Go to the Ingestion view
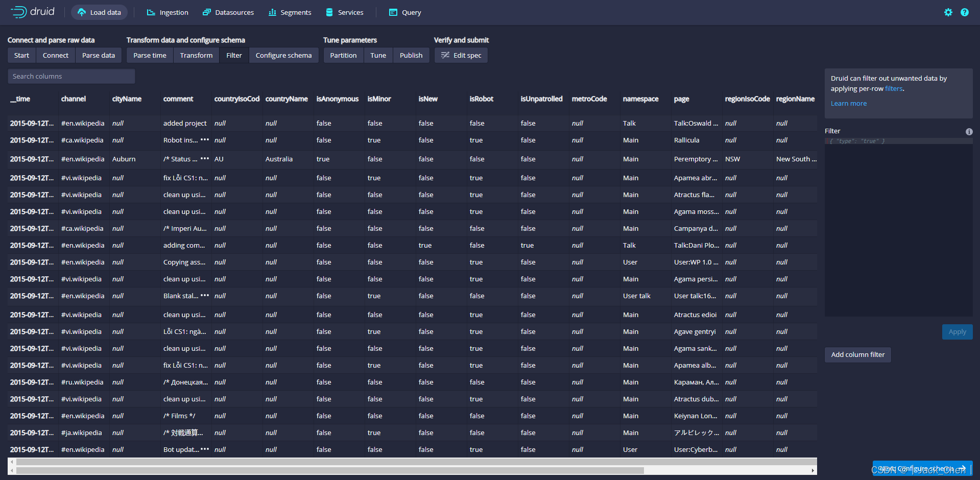Screen dimensions: 980x480 click(x=168, y=12)
